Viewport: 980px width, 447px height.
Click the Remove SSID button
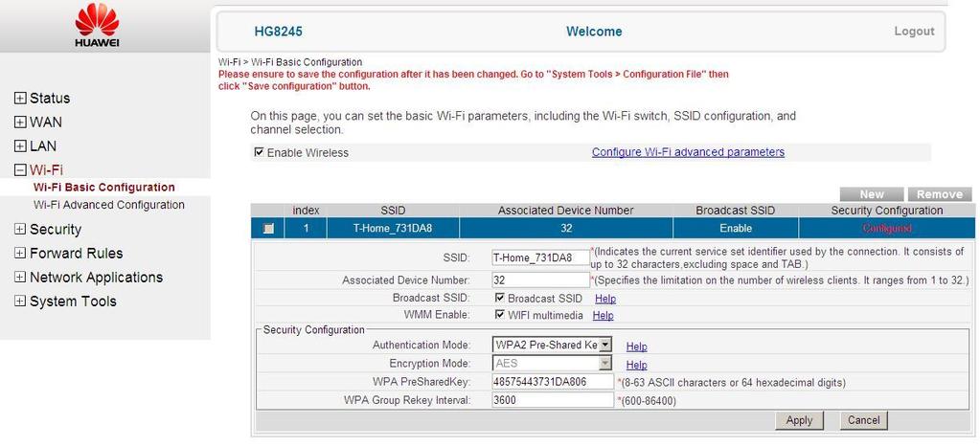click(940, 194)
